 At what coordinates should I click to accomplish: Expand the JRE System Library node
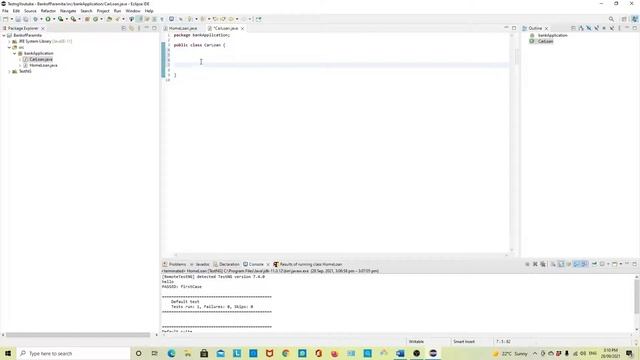9,42
